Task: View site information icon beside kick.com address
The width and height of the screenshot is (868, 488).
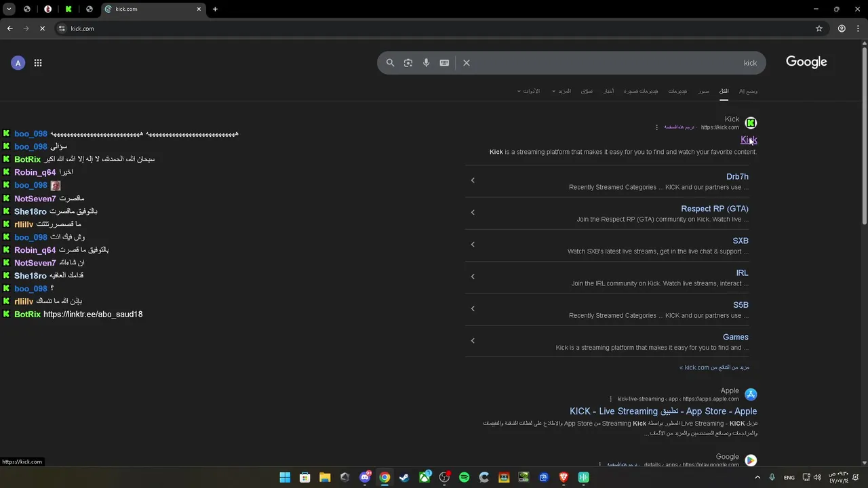Action: click(62, 28)
